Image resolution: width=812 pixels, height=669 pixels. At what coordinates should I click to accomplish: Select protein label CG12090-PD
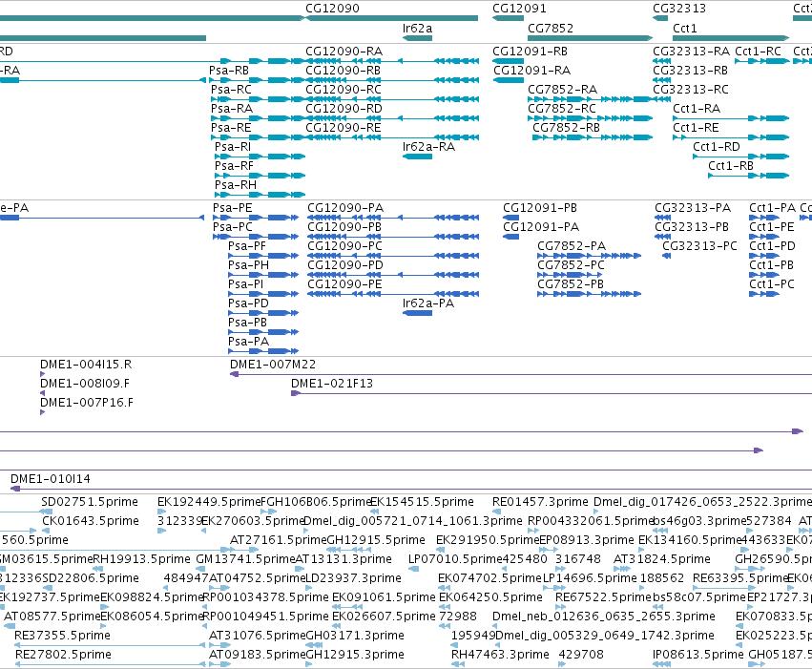(345, 265)
